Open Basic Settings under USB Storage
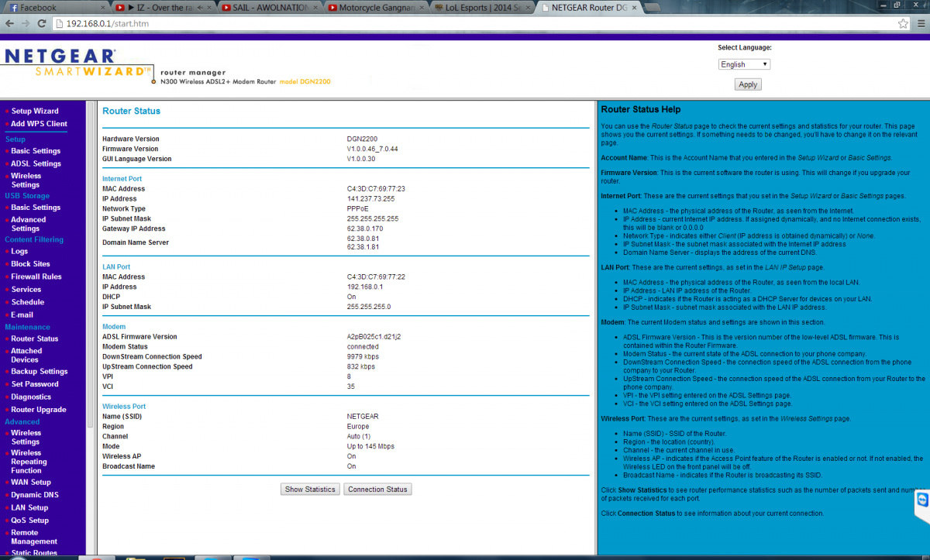 click(x=36, y=208)
